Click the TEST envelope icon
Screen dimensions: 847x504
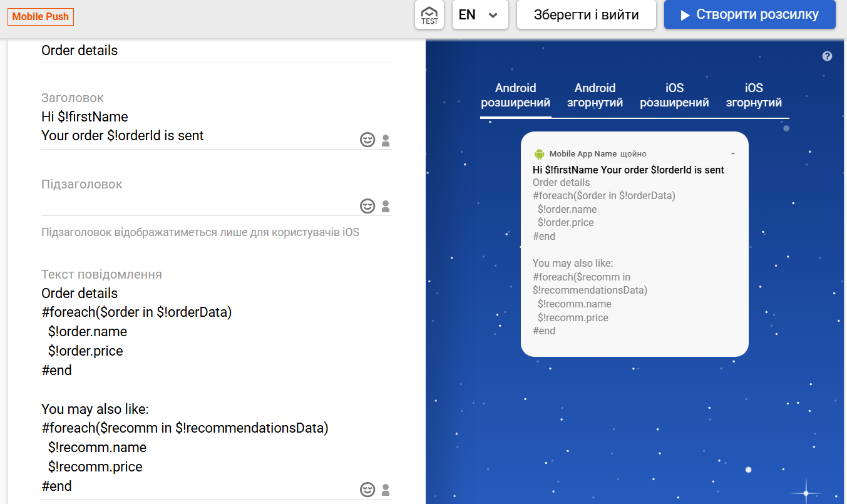(x=429, y=14)
